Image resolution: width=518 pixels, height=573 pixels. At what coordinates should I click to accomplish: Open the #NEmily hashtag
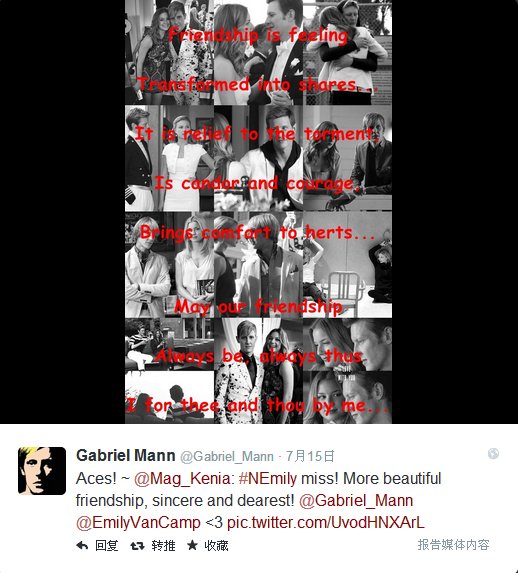(x=268, y=478)
